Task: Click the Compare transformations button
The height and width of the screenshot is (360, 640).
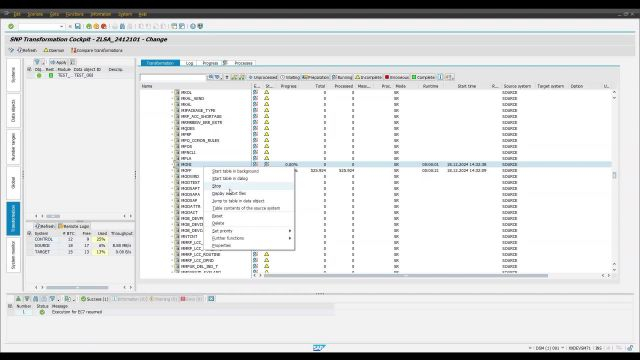Action: click(97, 50)
